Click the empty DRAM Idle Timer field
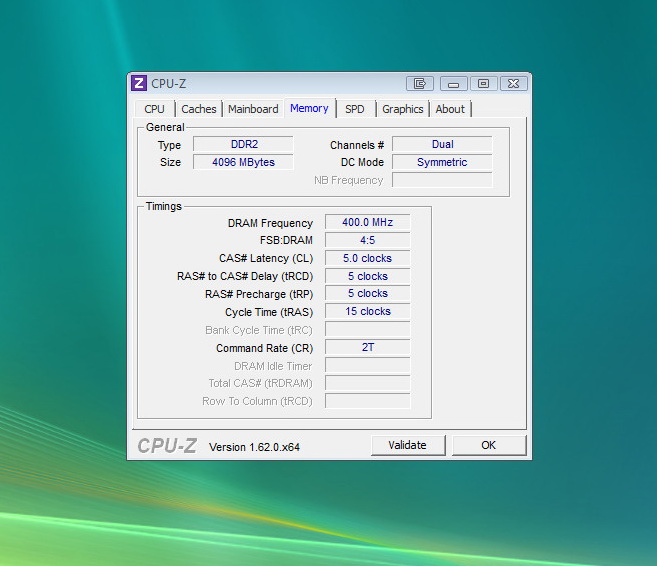 pos(367,366)
